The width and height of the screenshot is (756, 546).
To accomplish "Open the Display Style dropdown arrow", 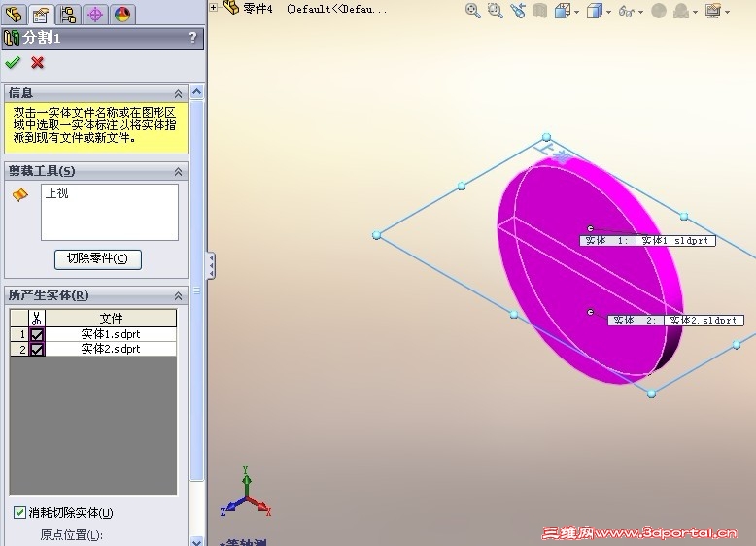I will point(608,12).
